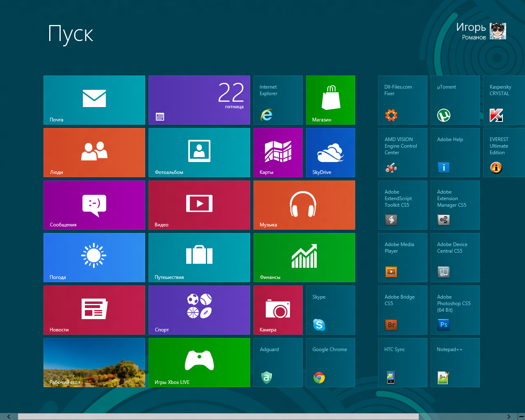Launch µTorrent application tile
The image size is (525, 420).
point(455,100)
